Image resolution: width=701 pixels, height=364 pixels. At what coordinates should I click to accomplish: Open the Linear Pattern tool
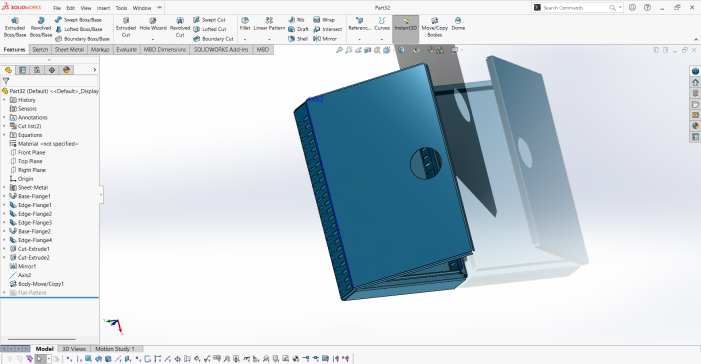(269, 24)
